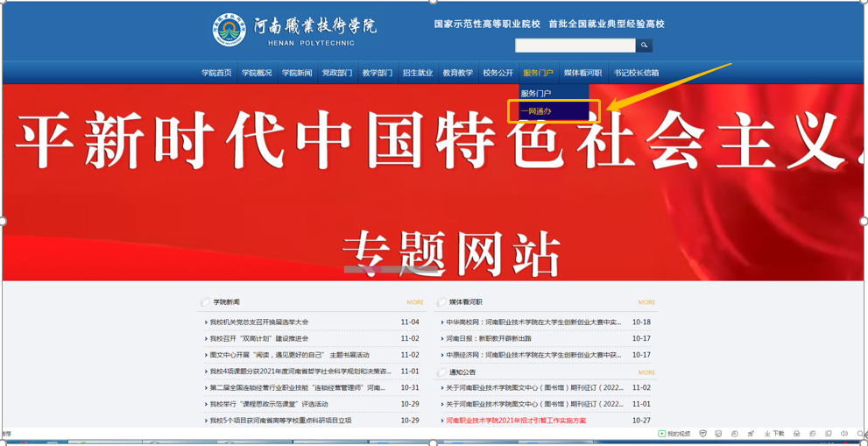Open 我的视频 in the status bar

coord(674,434)
